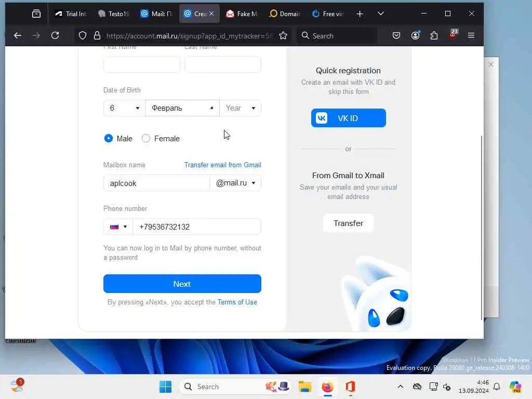Open Pocket save icon

[396, 35]
